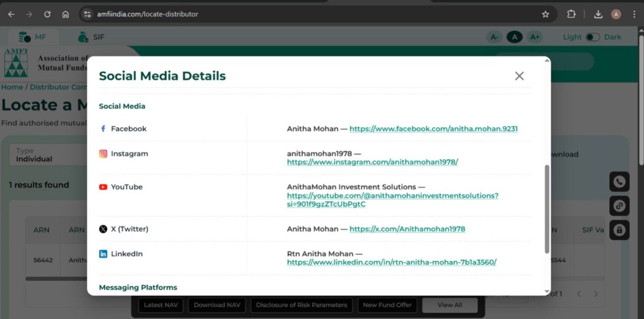Reload the current page

(x=47, y=14)
